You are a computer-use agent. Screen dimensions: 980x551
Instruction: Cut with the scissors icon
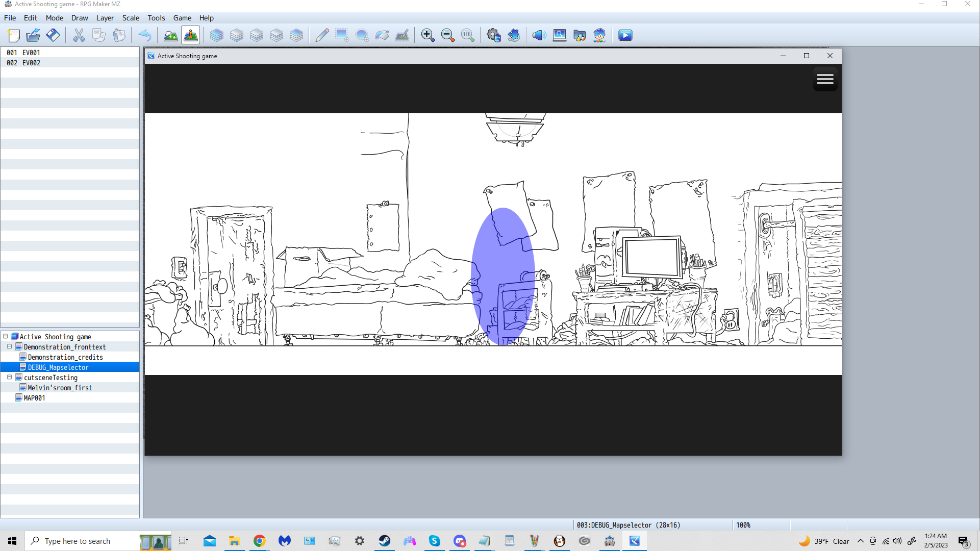click(79, 35)
